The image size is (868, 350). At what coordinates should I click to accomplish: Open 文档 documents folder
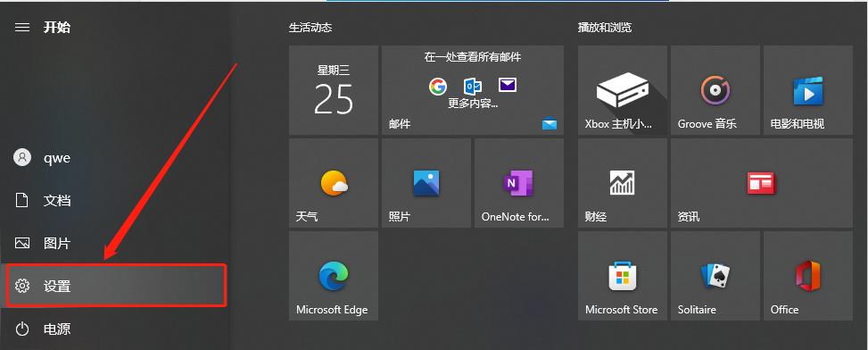click(116, 201)
